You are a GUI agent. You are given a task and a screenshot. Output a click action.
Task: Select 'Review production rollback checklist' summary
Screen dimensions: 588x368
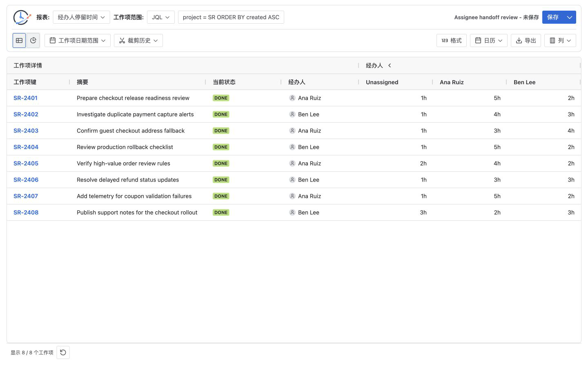tap(125, 147)
